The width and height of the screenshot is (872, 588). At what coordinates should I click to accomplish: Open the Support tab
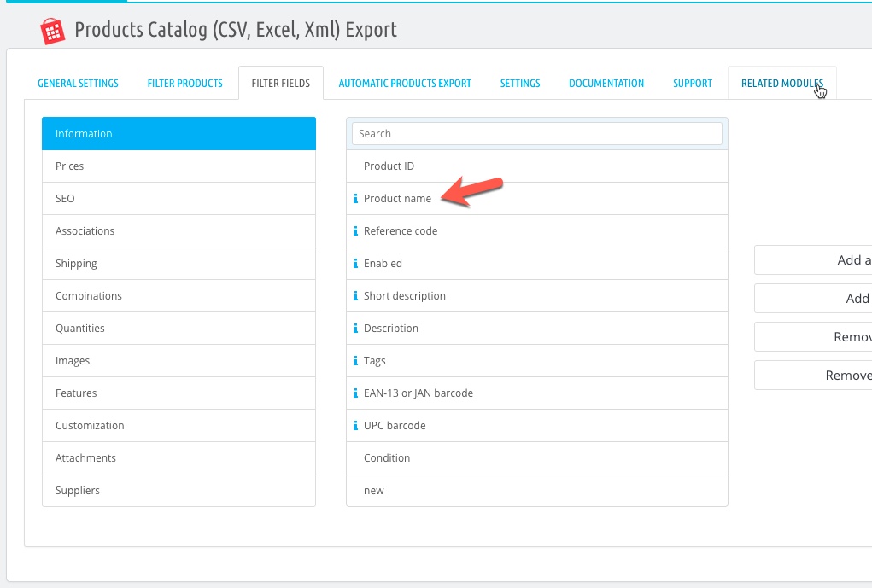click(693, 84)
